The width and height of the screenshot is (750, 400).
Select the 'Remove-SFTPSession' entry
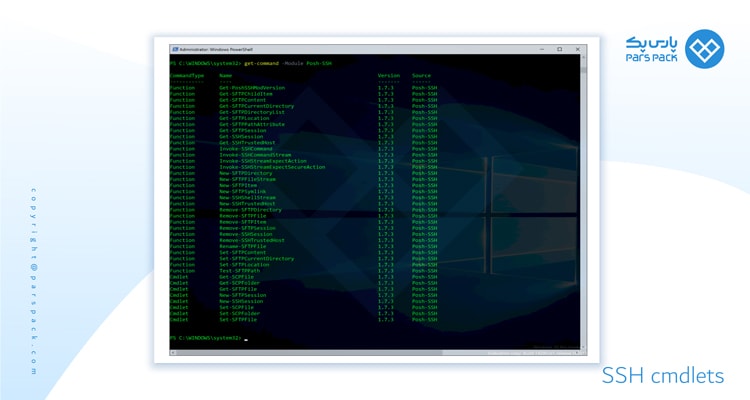coord(247,228)
